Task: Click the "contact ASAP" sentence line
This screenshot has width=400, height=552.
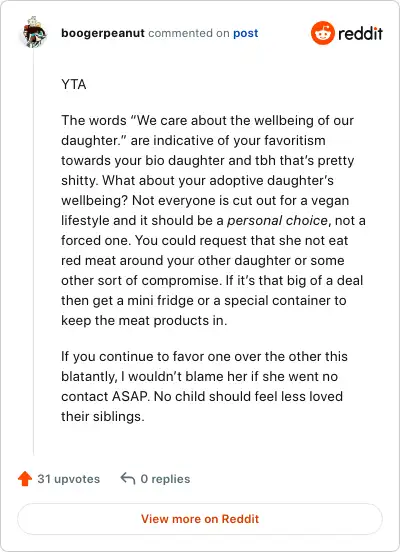Action: pyautogui.click(x=202, y=396)
